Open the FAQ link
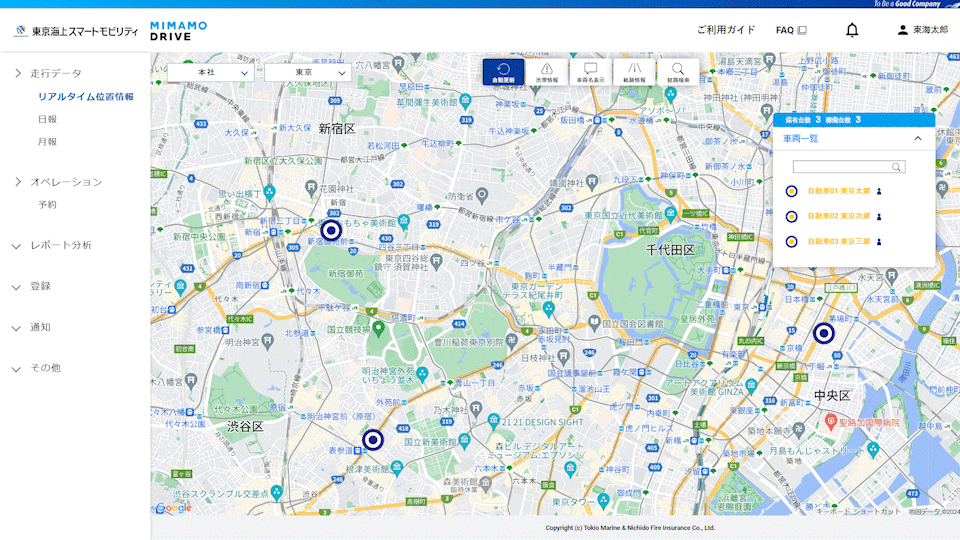Viewport: 960px width, 540px height. point(791,30)
